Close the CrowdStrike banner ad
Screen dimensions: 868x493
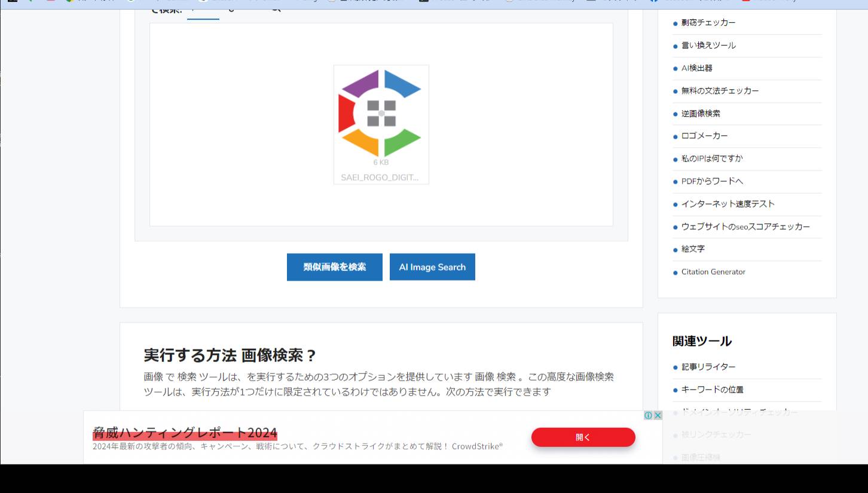658,415
